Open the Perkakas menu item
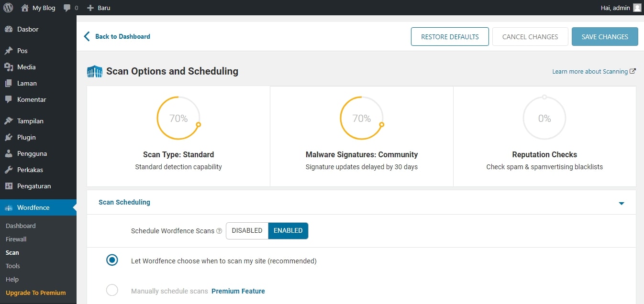 click(38, 170)
